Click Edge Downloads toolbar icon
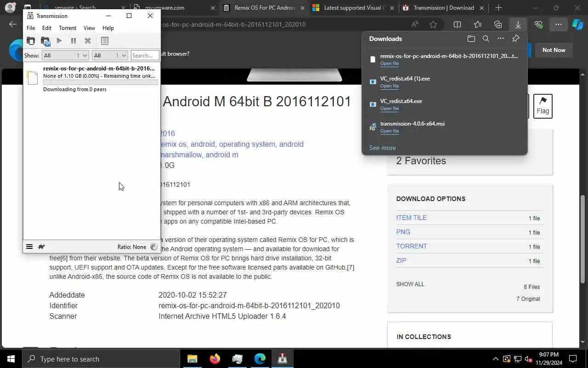This screenshot has width=588, height=368. [x=518, y=24]
